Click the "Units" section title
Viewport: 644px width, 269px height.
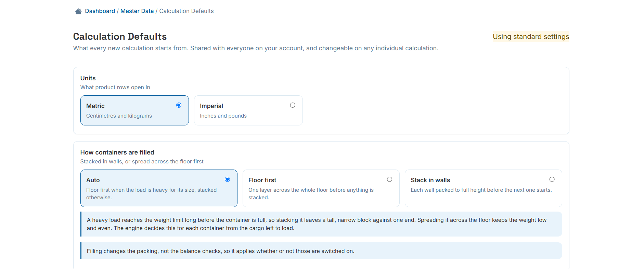pyautogui.click(x=88, y=78)
